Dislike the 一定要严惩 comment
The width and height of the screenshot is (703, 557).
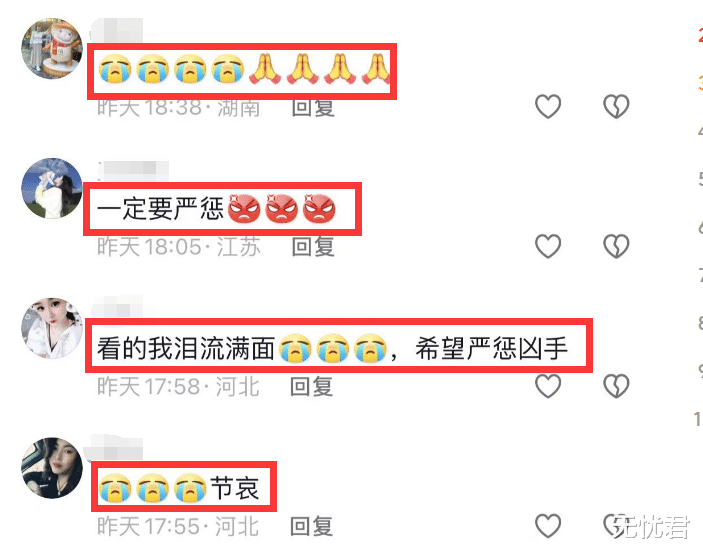coord(616,246)
